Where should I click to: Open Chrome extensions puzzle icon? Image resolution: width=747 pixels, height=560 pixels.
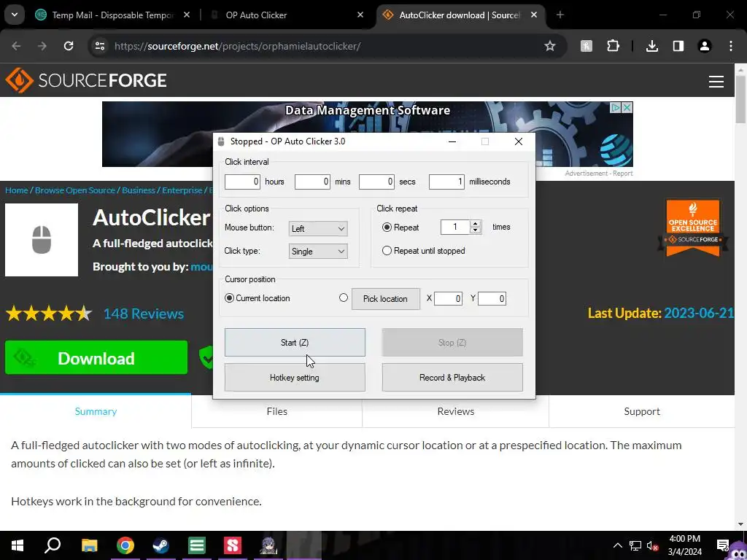[613, 46]
